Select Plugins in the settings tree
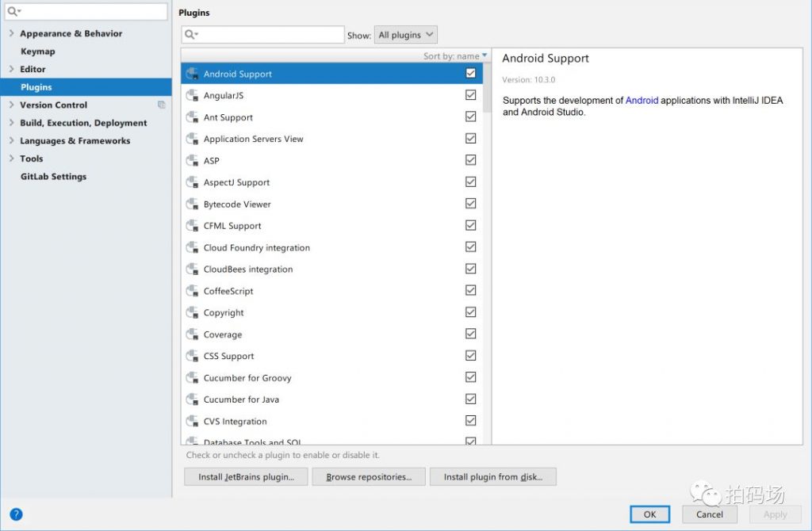The image size is (812, 531). pyautogui.click(x=86, y=87)
